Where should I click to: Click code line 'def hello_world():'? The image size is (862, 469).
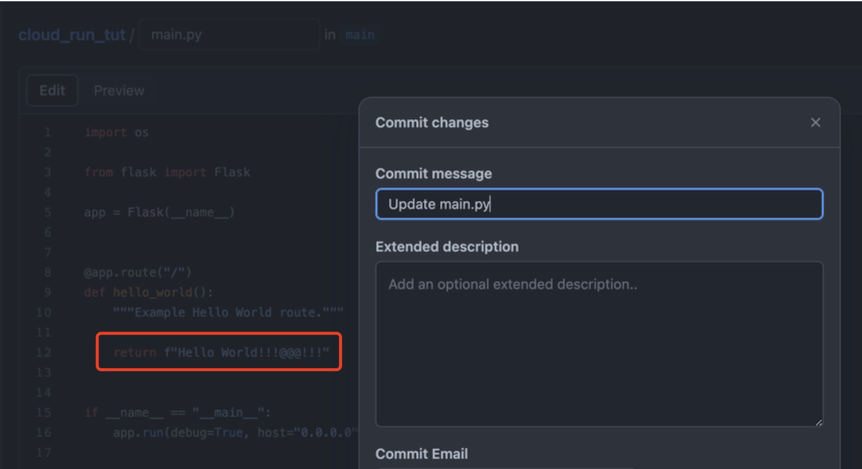(x=148, y=292)
